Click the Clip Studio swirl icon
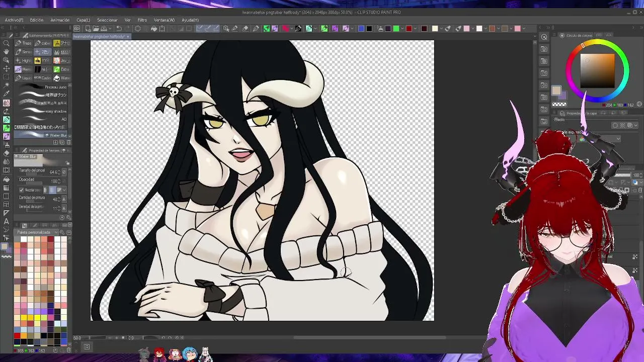644x362 pixels. (x=77, y=29)
